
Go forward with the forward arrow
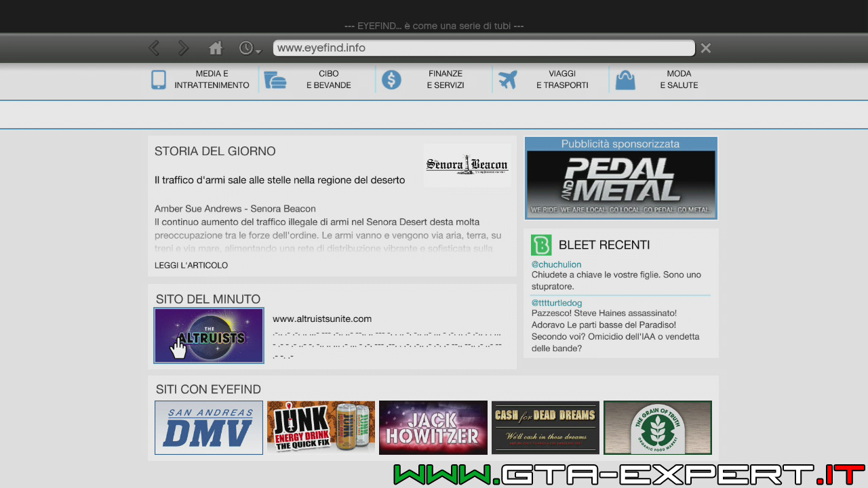[183, 48]
